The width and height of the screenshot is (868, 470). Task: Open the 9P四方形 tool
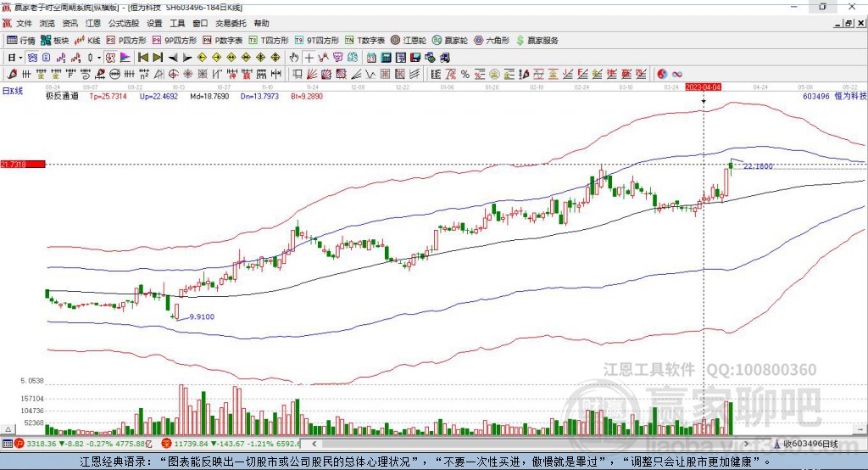click(x=175, y=41)
